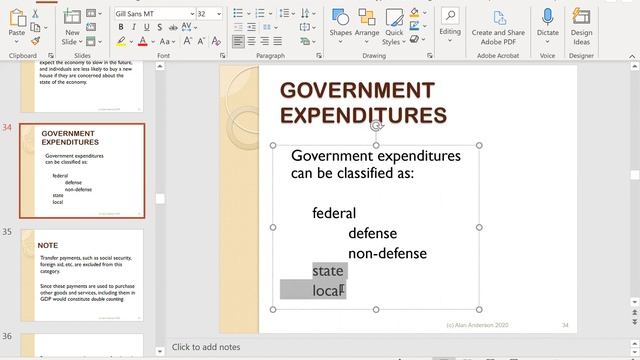Collapse the ribbon with chevron
Screen dimensions: 640x360
tap(632, 56)
